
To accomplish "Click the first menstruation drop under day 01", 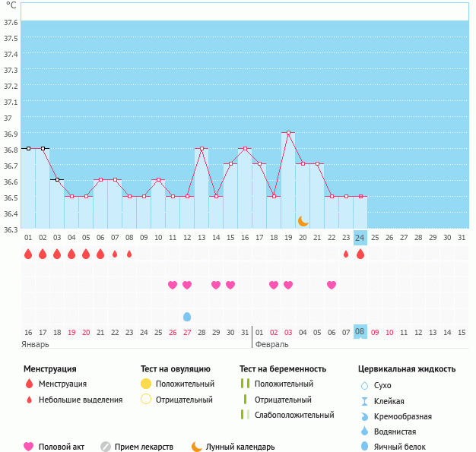I will 28,254.
